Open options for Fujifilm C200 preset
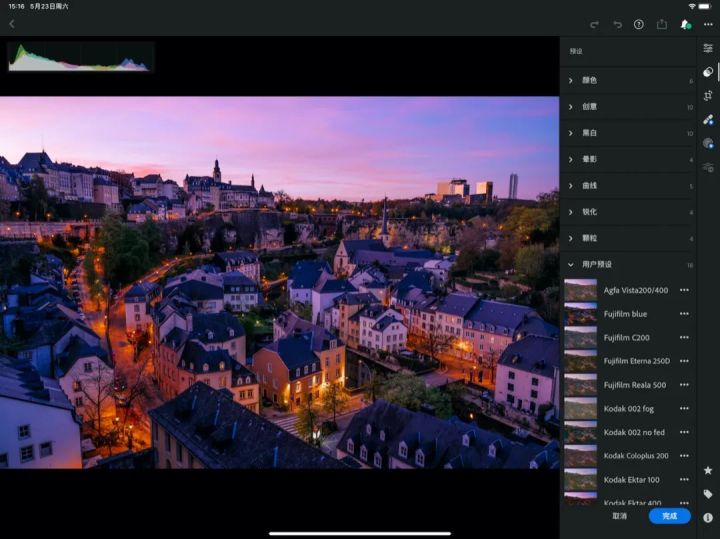Viewport: 720px width, 539px height. [x=684, y=337]
